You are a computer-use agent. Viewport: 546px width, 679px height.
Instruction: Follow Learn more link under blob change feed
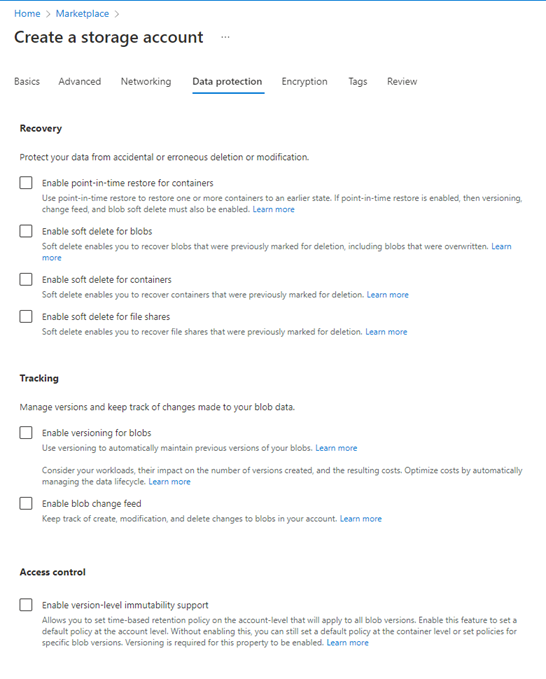coord(361,518)
